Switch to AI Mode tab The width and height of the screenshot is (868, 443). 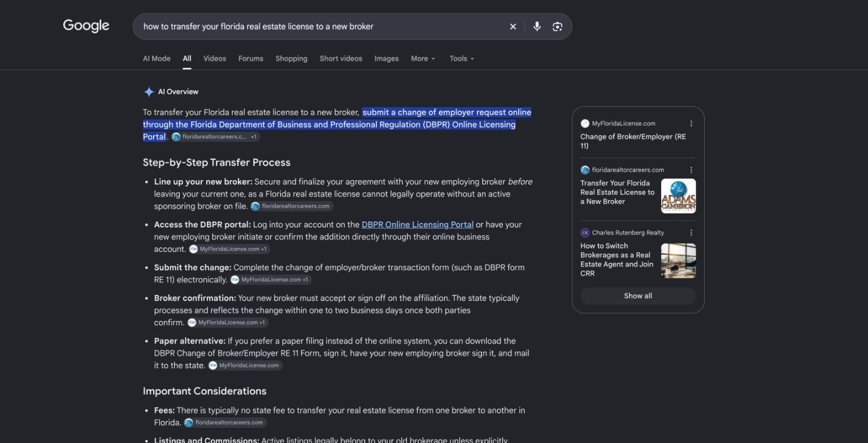tap(157, 59)
